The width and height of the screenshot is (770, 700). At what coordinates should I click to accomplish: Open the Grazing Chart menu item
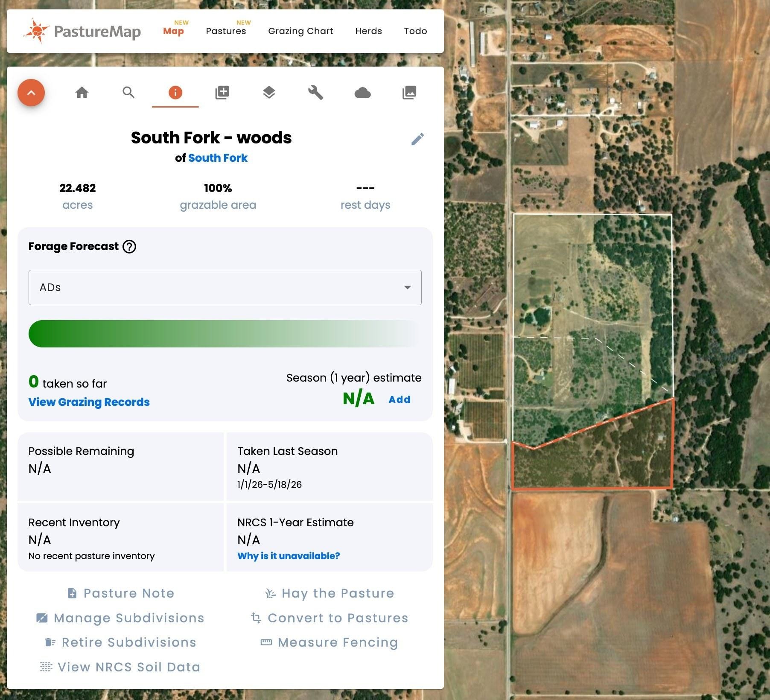300,31
